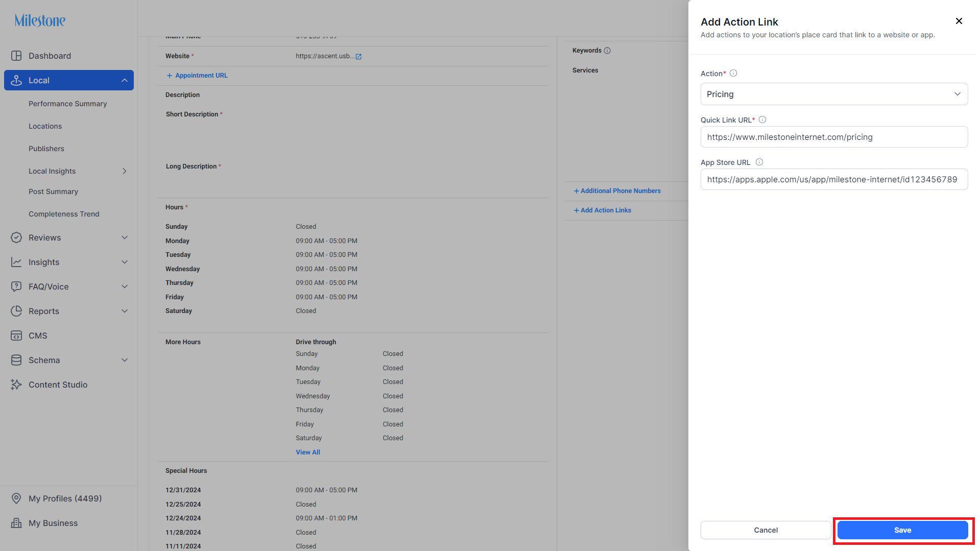Collapse the Local menu chevron
This screenshot has height=551, width=980.
point(125,80)
